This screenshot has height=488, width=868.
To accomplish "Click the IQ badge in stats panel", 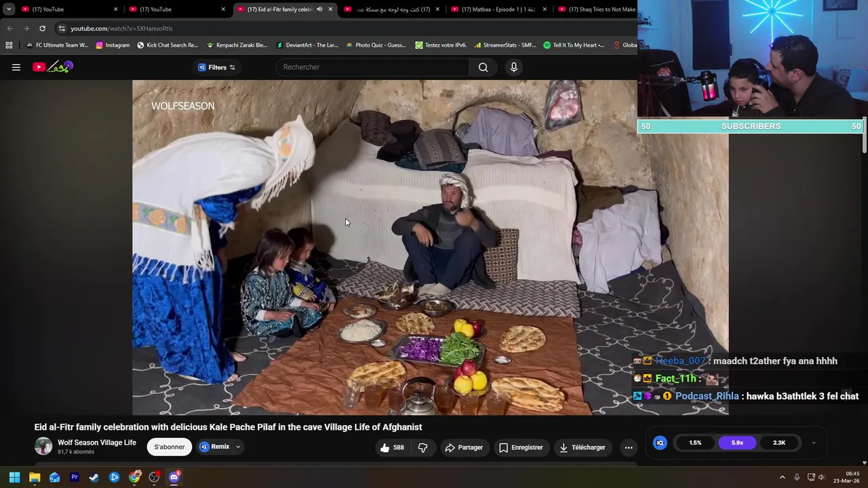I will (x=660, y=443).
